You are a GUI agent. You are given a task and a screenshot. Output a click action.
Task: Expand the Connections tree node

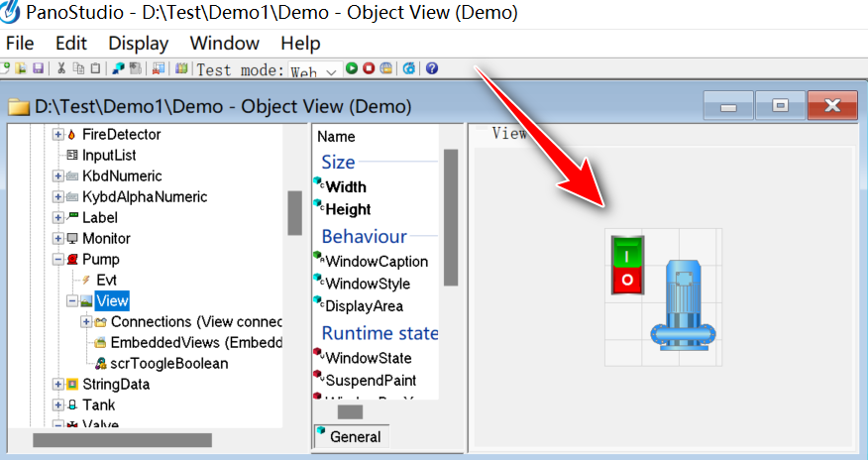click(x=85, y=321)
